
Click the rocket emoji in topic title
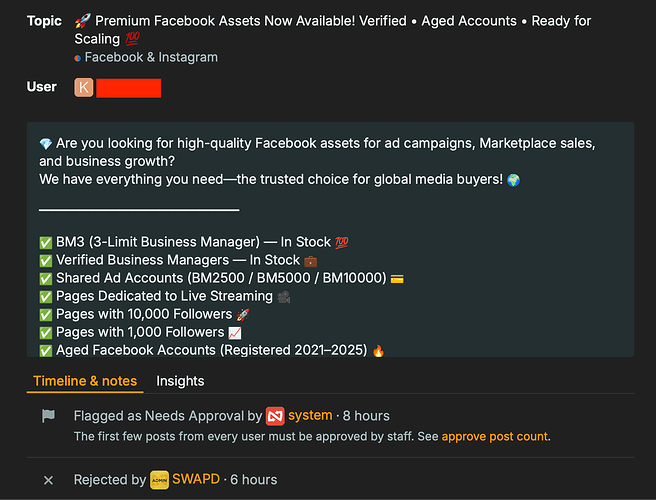82,21
